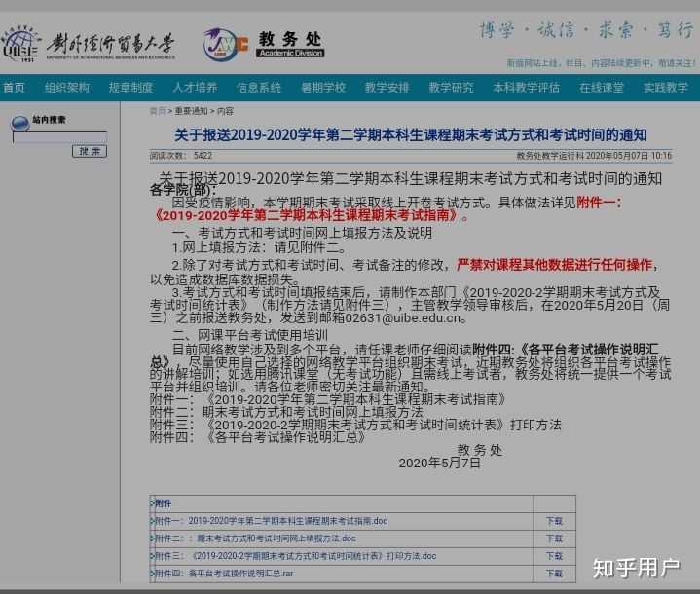Open attachment 附件三 打印方法.doc link
Screen dimensions: 700x594
point(296,556)
